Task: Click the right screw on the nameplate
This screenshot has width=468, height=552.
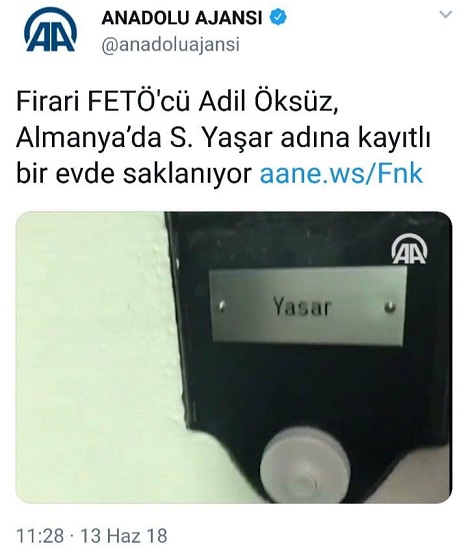Action: click(390, 307)
